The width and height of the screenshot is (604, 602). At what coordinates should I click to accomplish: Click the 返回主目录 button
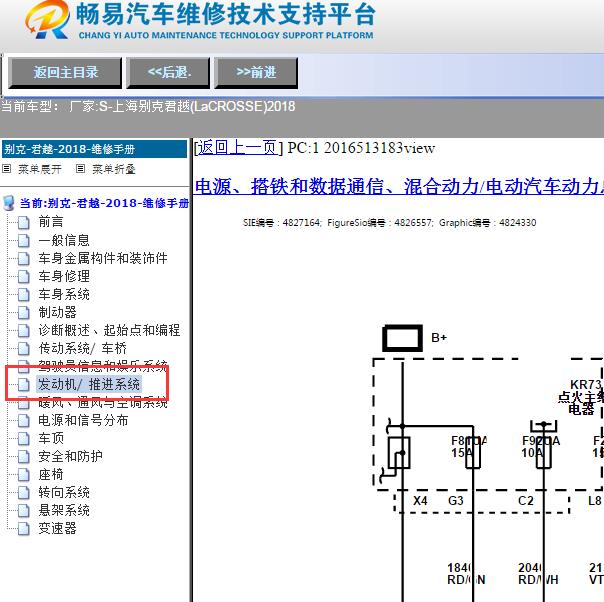[x=65, y=72]
